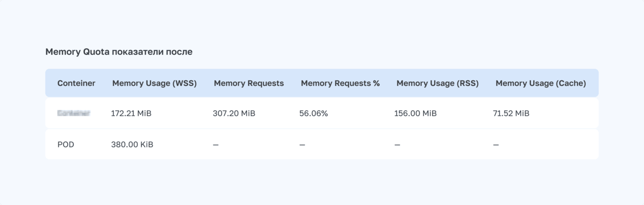Click the Memory Usage (RSS) header

438,83
